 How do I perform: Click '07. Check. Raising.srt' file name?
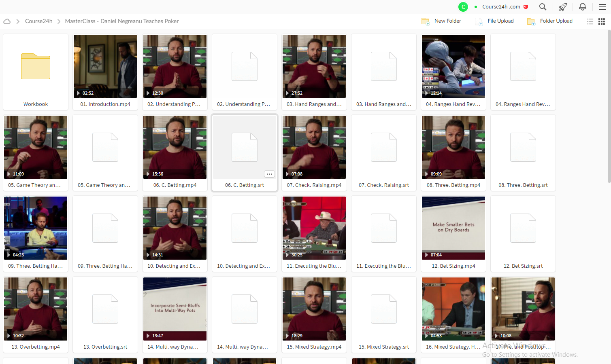(384, 185)
